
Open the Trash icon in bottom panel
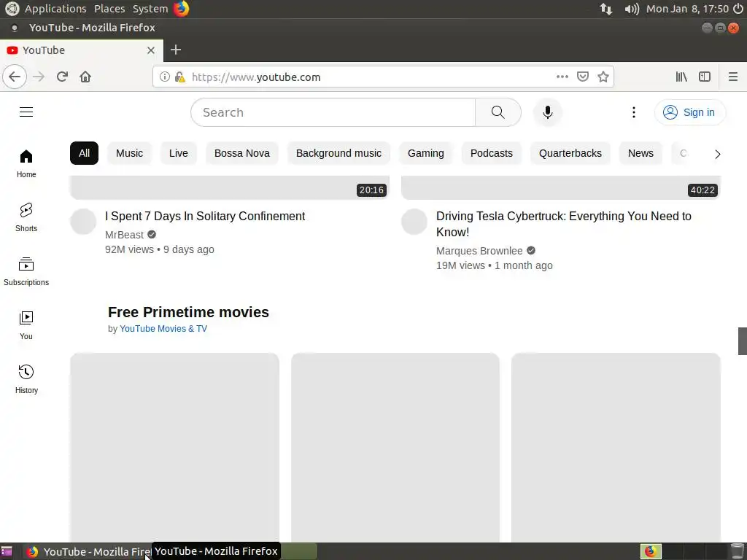[738, 551]
